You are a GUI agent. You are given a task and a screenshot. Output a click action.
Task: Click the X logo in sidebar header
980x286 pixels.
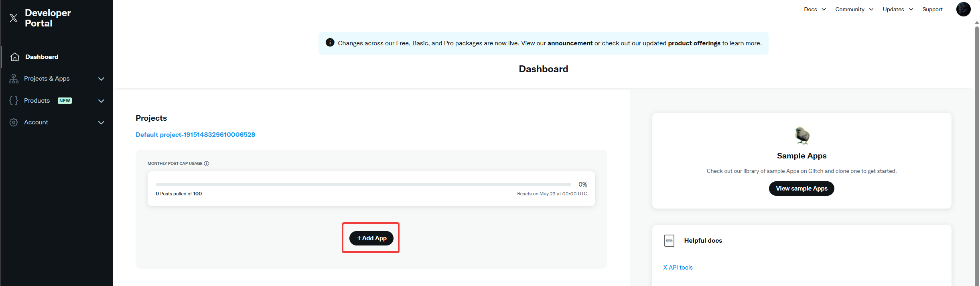[x=14, y=18]
